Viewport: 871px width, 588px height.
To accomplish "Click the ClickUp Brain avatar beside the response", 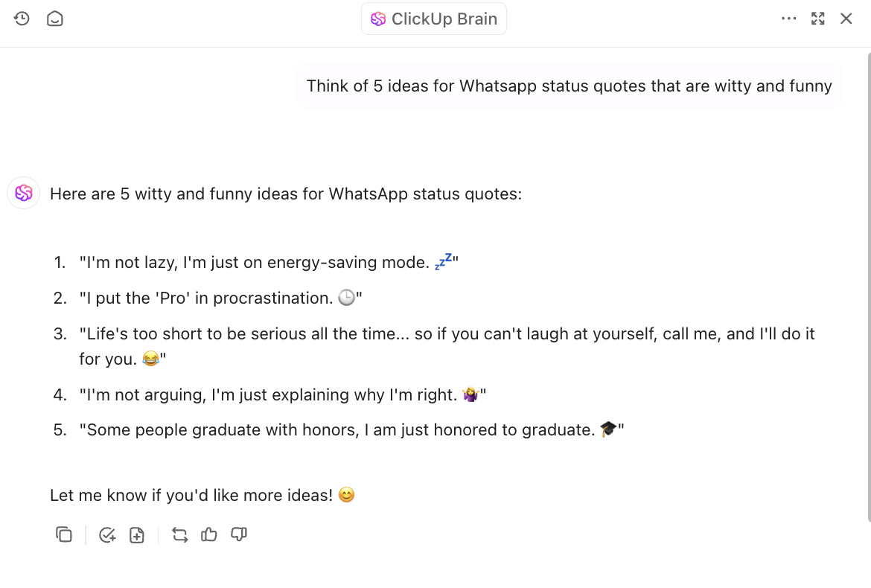I will (24, 194).
